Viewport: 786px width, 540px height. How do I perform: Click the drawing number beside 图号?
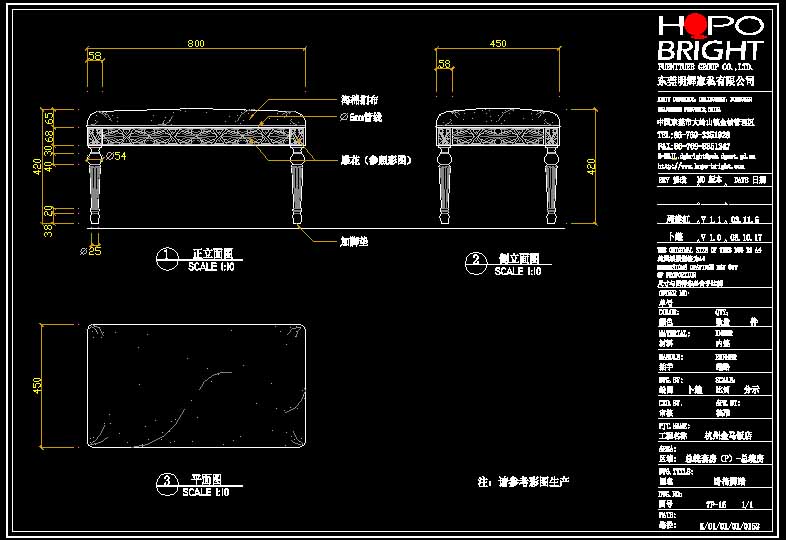(x=716, y=504)
